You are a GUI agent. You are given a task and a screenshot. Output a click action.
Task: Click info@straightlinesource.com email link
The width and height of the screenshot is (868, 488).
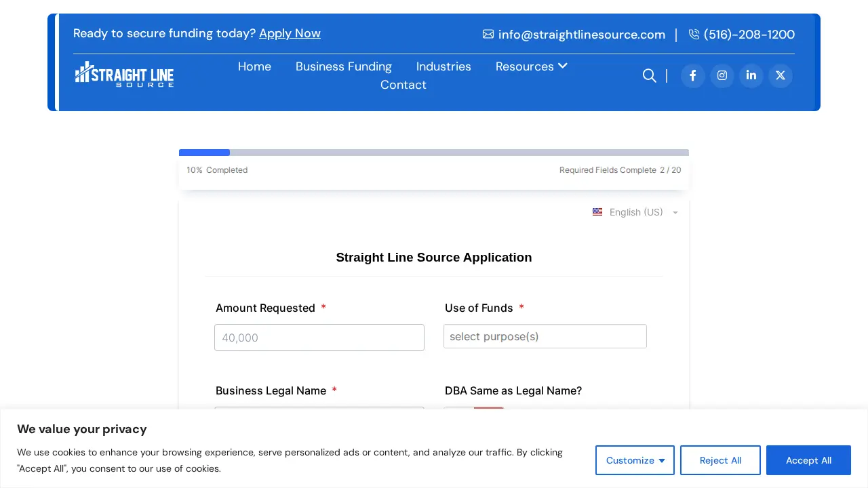(x=582, y=35)
